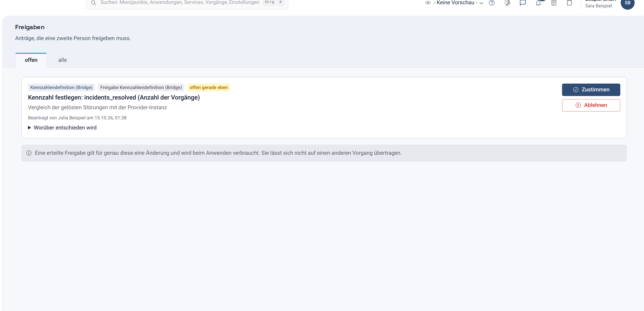The height and width of the screenshot is (311, 644).
Task: Approve request with Zustimmen button
Action: 591,90
